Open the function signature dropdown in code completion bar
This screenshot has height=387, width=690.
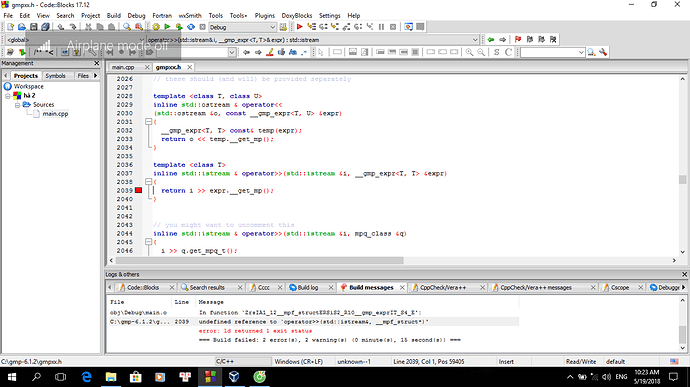coord(312,40)
